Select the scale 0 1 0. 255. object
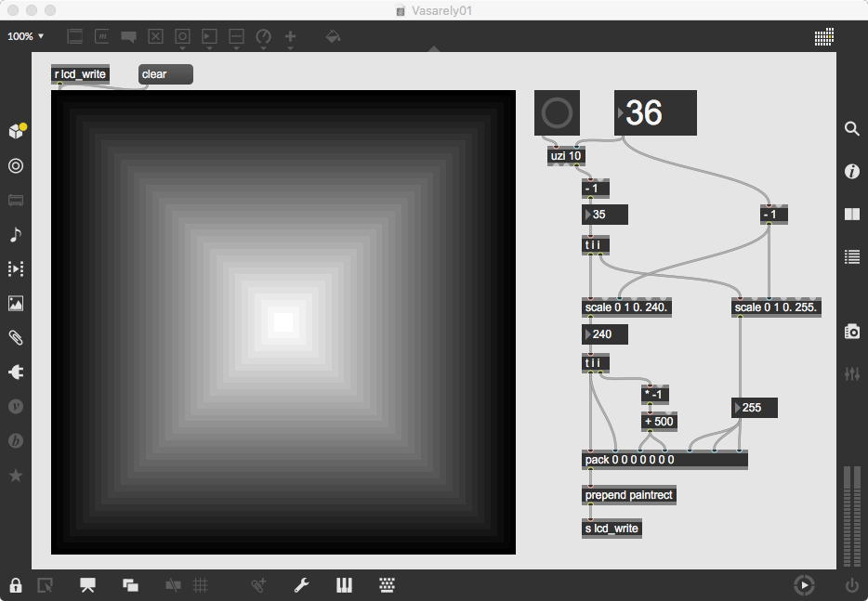 pyautogui.click(x=776, y=307)
